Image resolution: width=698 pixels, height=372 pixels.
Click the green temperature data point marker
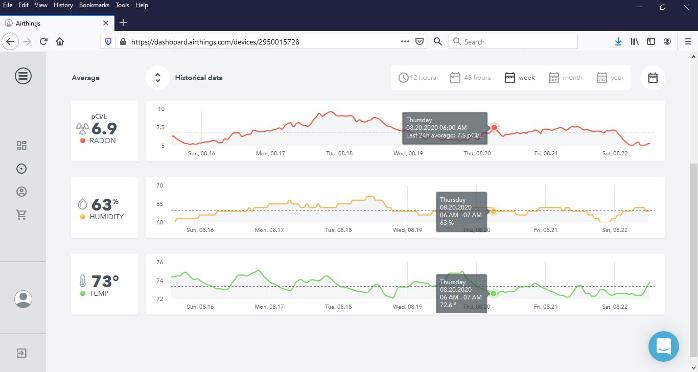(493, 293)
